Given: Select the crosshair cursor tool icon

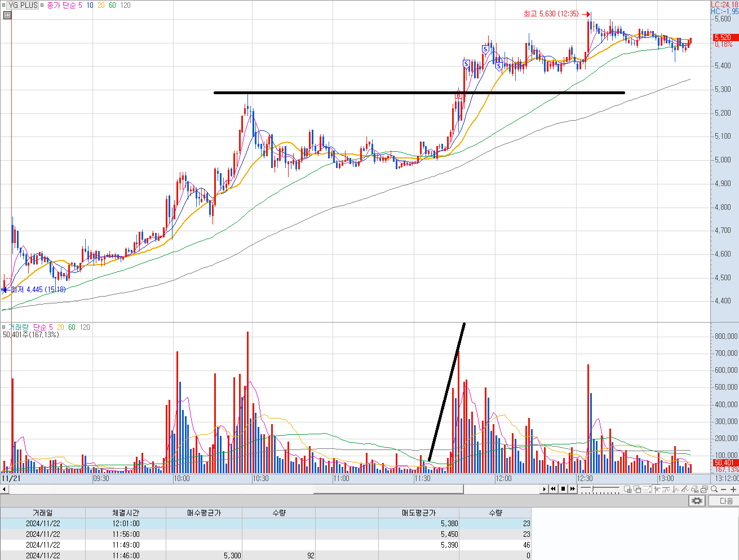Looking at the screenshot, I should (656, 489).
